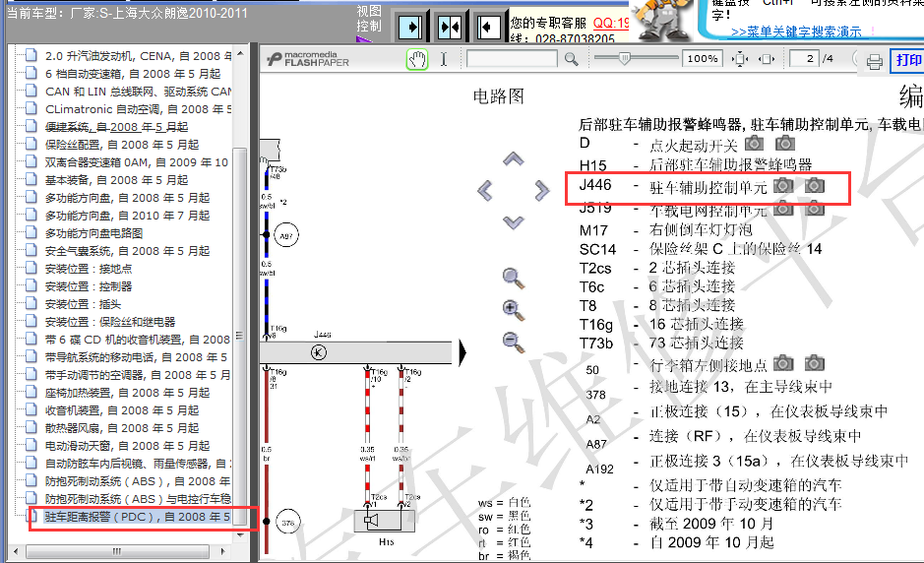Open 基本装备 tree item
This screenshot has height=563, width=924.
point(117,180)
